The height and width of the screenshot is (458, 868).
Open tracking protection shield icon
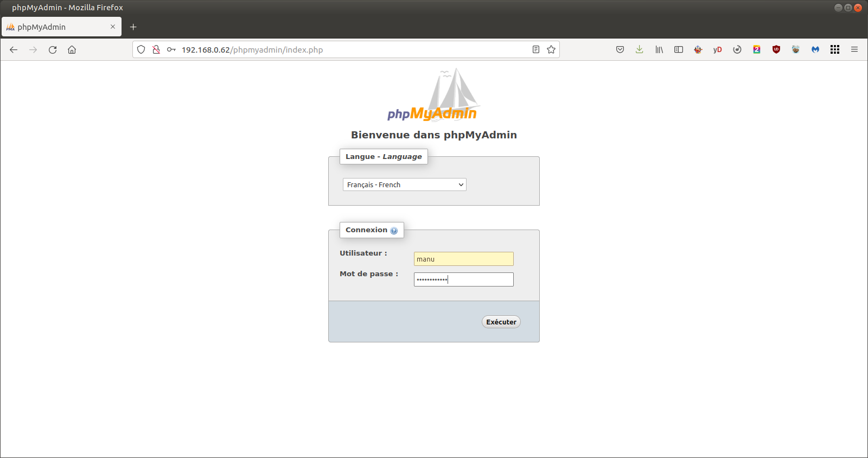(141, 49)
